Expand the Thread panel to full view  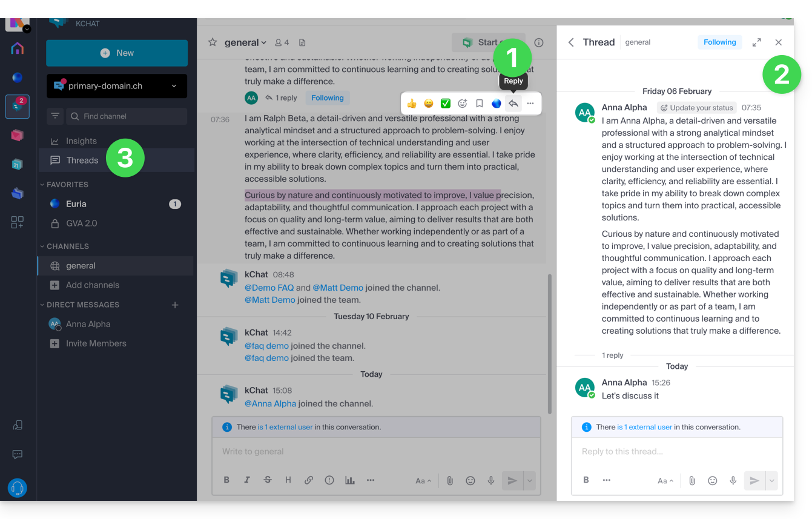(757, 42)
